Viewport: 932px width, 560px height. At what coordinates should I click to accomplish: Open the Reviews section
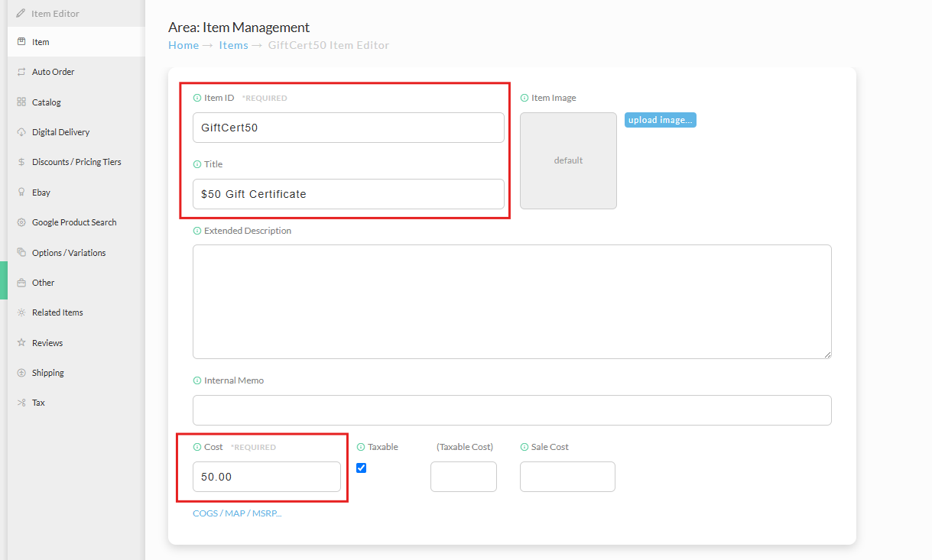point(76,343)
